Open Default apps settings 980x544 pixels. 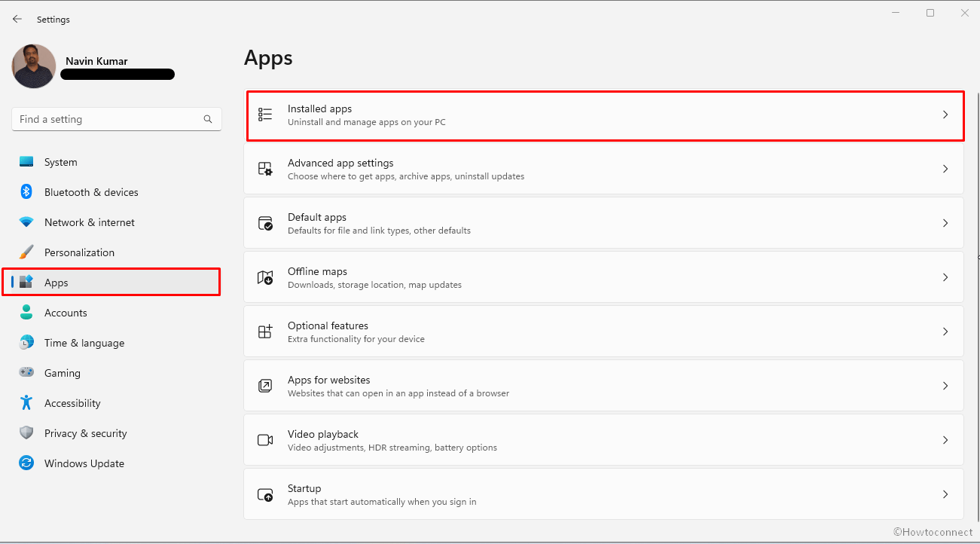(x=603, y=223)
